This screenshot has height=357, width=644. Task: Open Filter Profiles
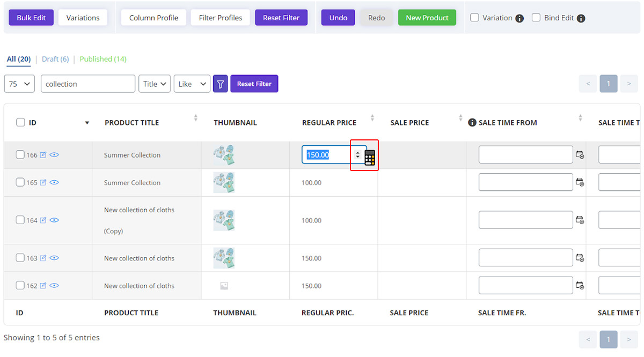(221, 18)
